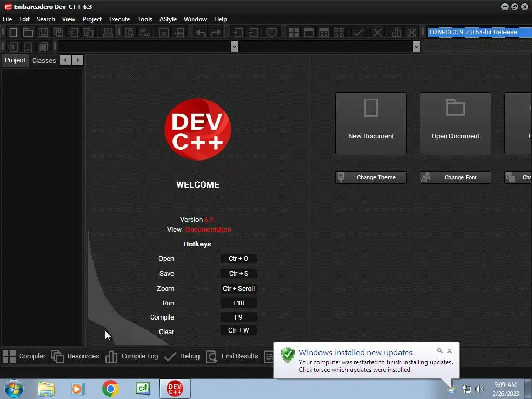Click the right tab scroll arrow

[x=78, y=60]
